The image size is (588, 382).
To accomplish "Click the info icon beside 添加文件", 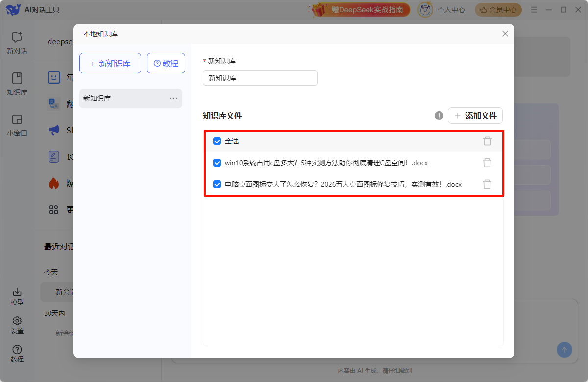I will coord(439,116).
